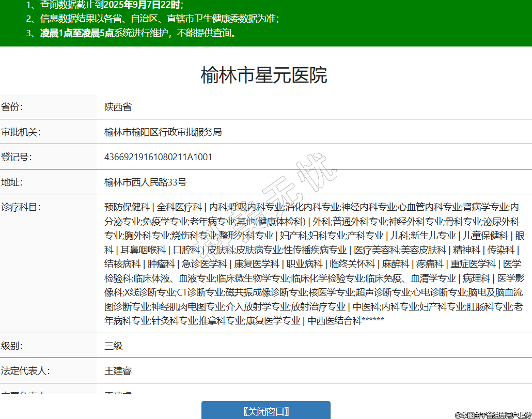Viewport: 532px width, 419px height.
Task: Click the address 榆林市西人民路33号
Action: pos(145,182)
